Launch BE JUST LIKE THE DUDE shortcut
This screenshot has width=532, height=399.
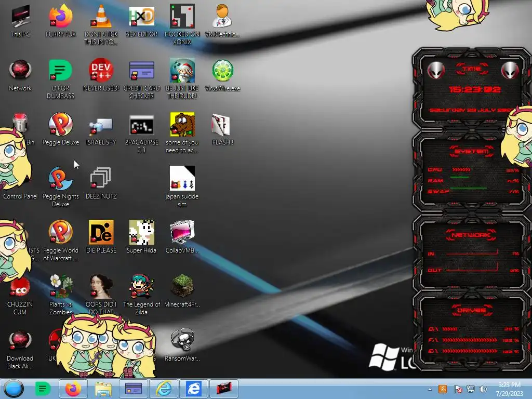point(182,79)
